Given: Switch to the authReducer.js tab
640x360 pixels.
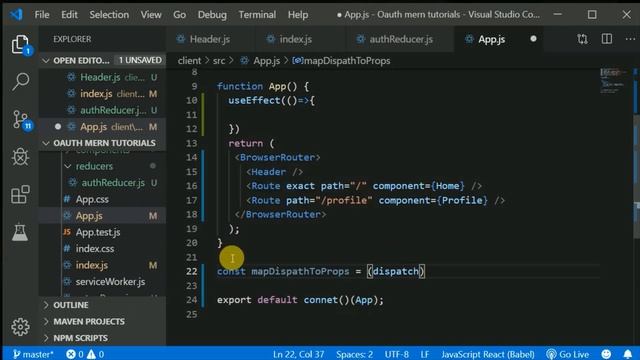Looking at the screenshot, I should [x=400, y=39].
